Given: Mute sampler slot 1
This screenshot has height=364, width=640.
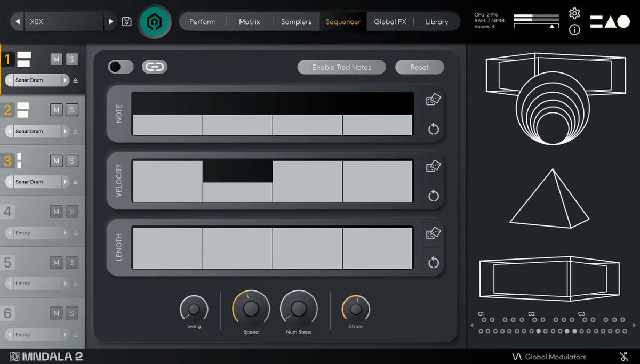Looking at the screenshot, I should (57, 59).
